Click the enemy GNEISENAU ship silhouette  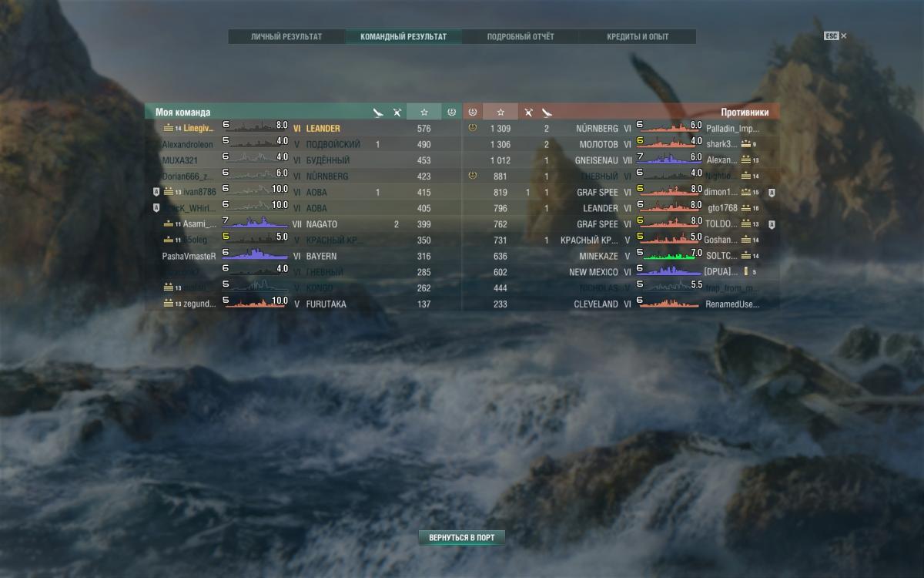(670, 160)
